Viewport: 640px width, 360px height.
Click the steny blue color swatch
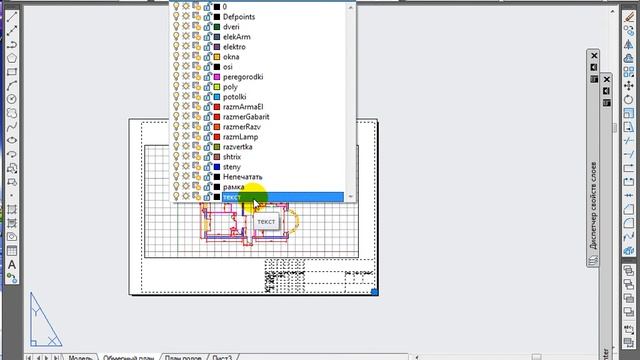point(217,167)
